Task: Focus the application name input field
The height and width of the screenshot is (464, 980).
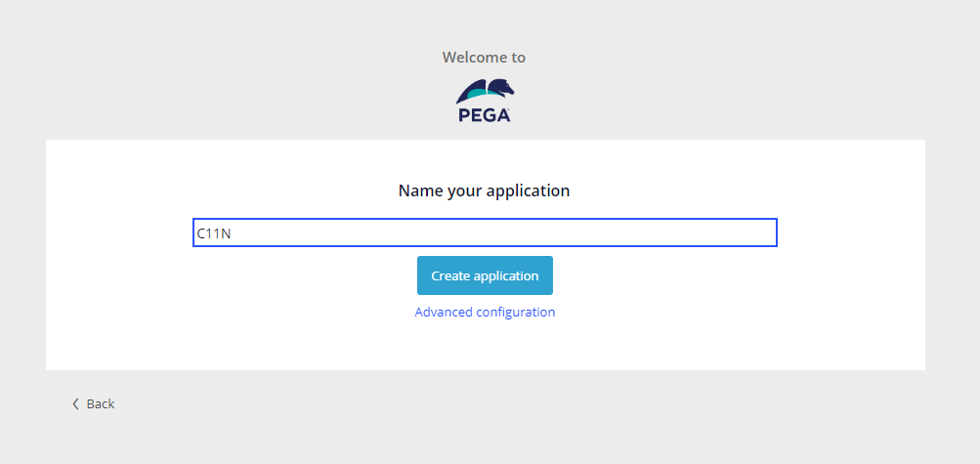Action: (485, 232)
